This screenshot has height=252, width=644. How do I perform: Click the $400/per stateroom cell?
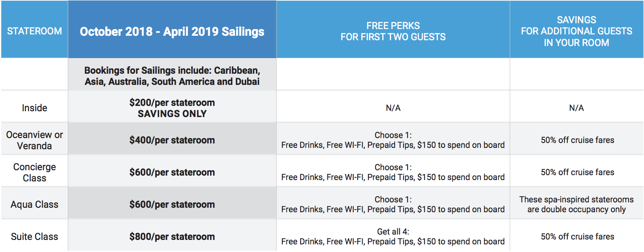[172, 140]
